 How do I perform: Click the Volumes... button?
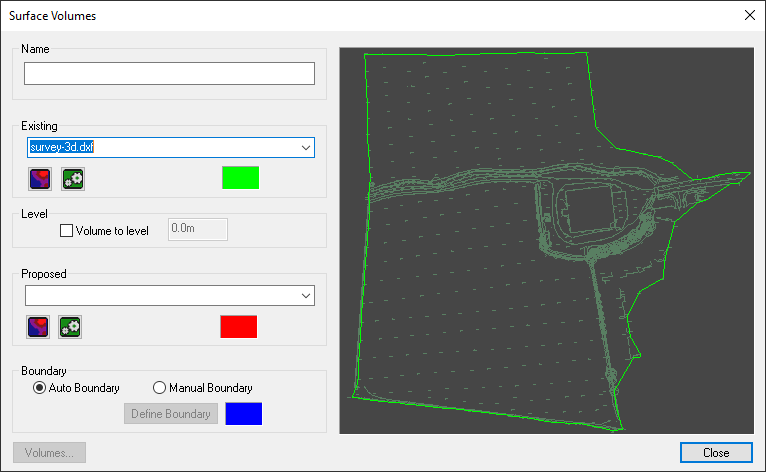[49, 453]
